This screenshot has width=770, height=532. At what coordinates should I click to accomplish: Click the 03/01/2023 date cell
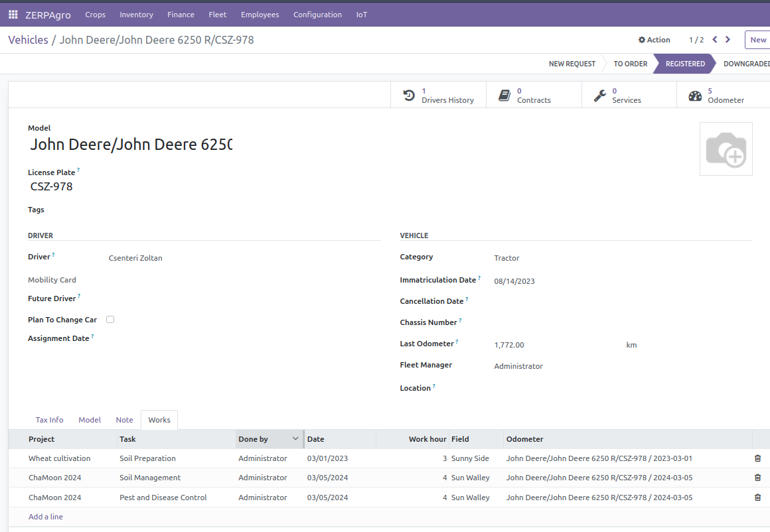327,458
